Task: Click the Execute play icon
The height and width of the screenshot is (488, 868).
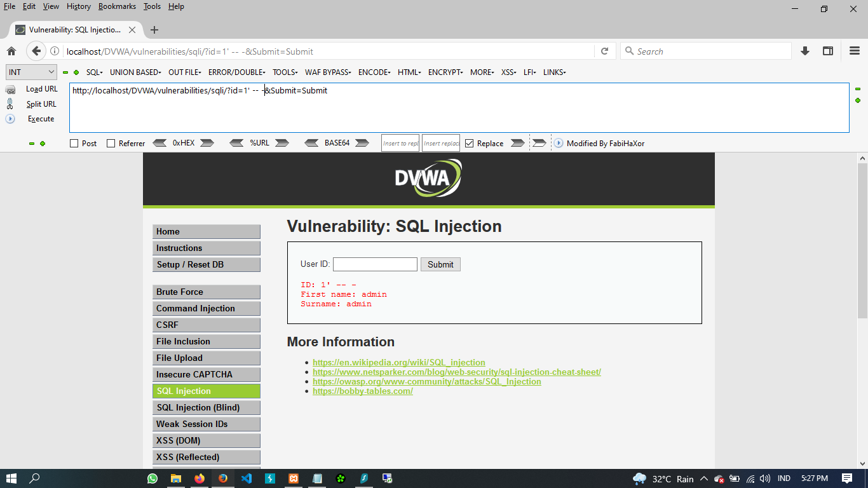Action: 10,119
